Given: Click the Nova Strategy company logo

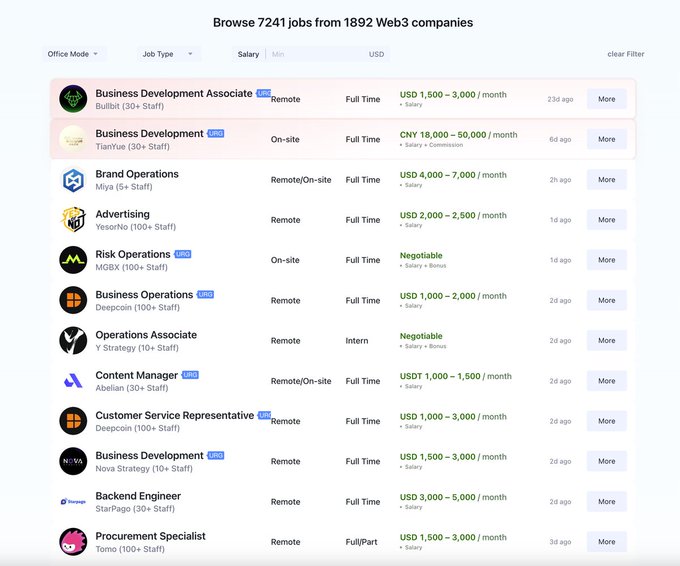Looking at the screenshot, I should (x=73, y=461).
